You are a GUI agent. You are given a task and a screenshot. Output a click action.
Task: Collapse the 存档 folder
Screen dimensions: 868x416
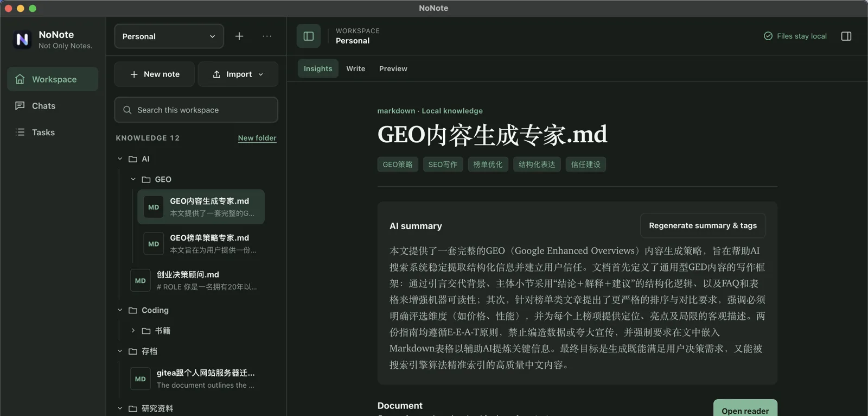point(120,351)
